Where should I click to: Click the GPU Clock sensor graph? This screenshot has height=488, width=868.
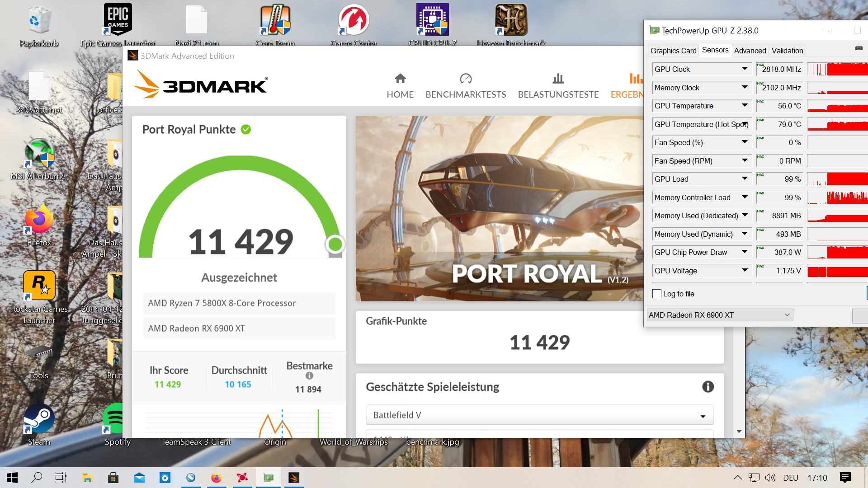(837, 69)
